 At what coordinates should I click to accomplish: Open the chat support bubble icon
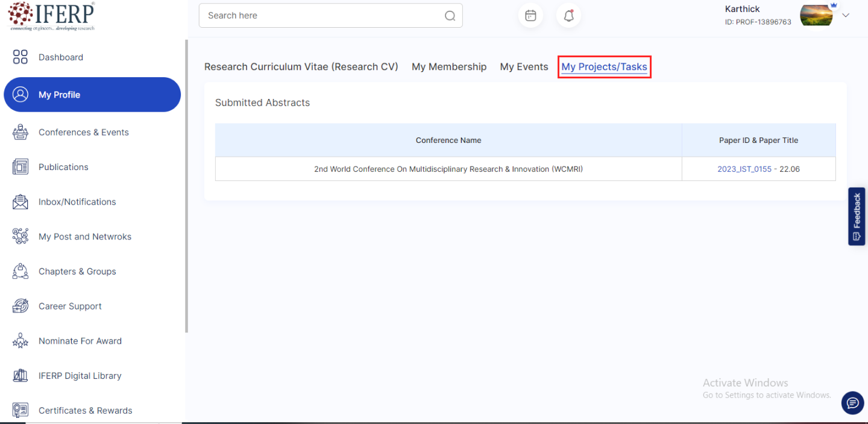(852, 403)
